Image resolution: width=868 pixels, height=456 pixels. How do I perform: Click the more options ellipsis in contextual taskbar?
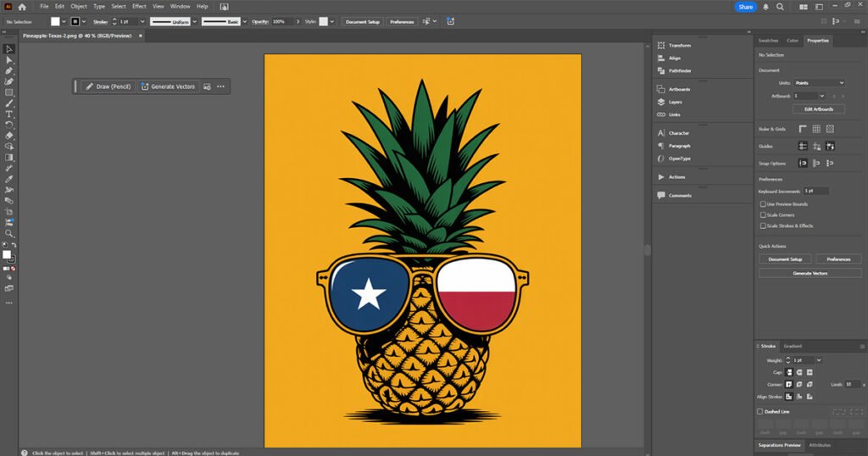pos(221,86)
